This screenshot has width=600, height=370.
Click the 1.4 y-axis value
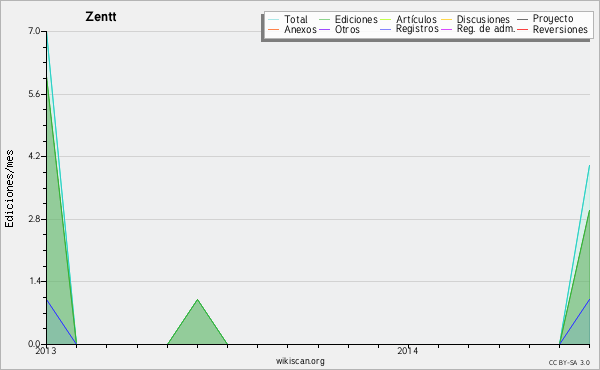tap(35, 281)
